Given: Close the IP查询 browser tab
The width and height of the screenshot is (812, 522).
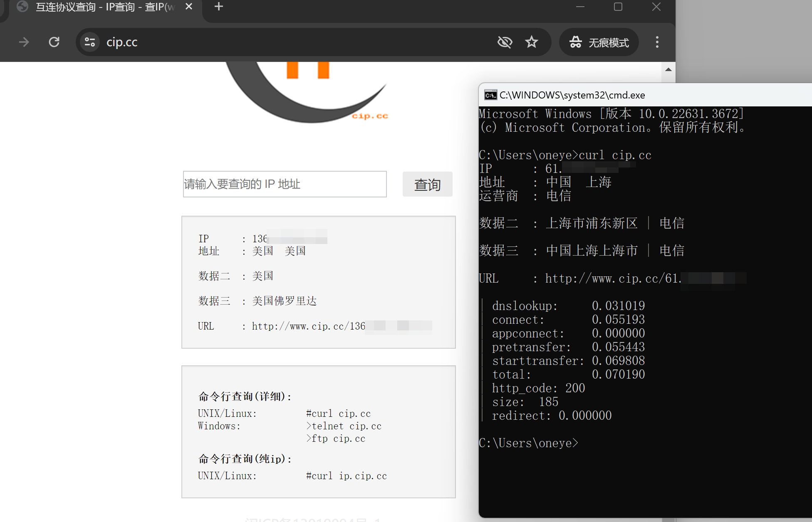Looking at the screenshot, I should pyautogui.click(x=189, y=7).
